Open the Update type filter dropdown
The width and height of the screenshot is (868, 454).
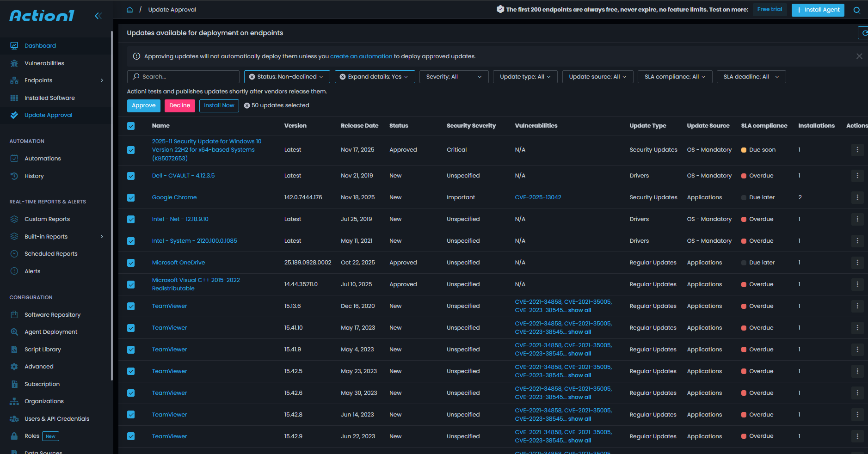[x=525, y=77]
